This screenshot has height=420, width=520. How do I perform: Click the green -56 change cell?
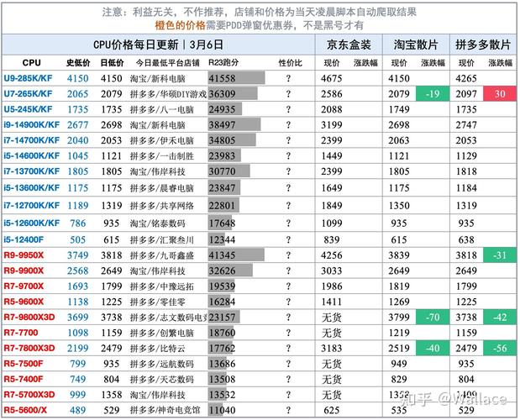pyautogui.click(x=500, y=349)
